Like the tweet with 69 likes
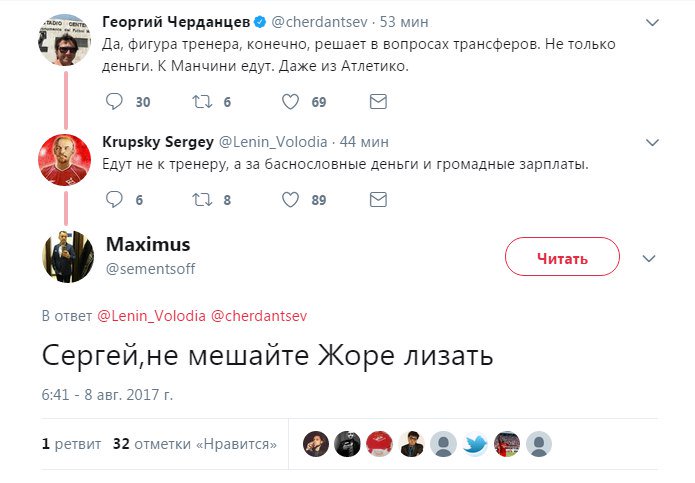Viewport: 695px width, 483px height. coord(290,101)
